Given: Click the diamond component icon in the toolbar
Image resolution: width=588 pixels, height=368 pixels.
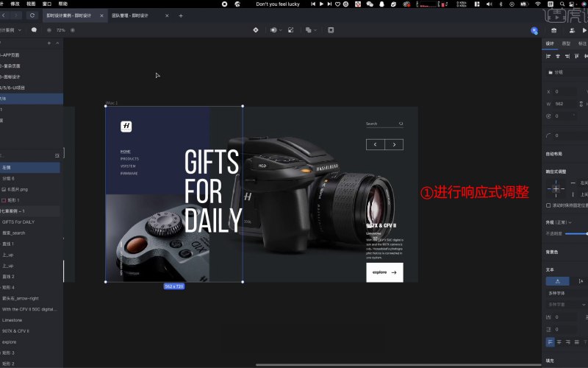Looking at the screenshot, I should 256,30.
